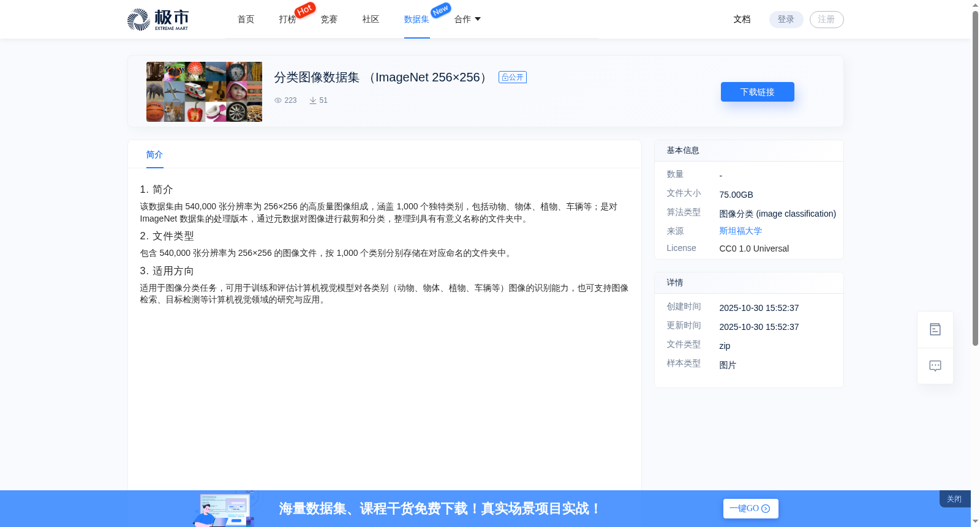Click the 登录 login button
This screenshot has width=980, height=527.
point(786,20)
